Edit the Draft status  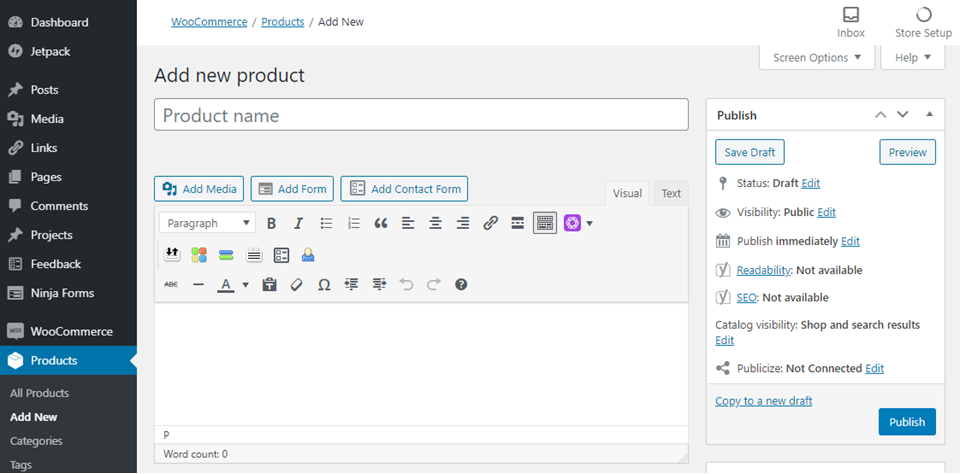(x=811, y=183)
